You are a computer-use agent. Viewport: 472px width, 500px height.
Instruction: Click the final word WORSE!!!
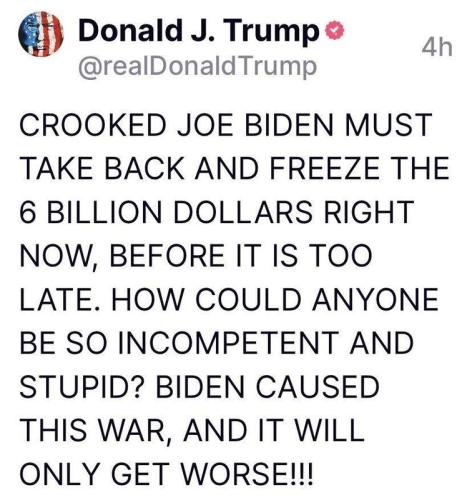tap(245, 474)
